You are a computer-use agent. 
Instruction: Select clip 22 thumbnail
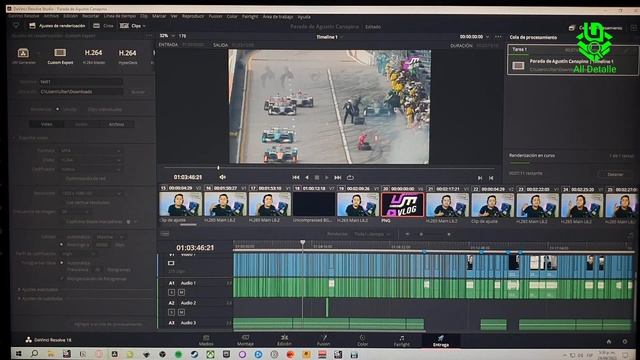click(x=492, y=204)
